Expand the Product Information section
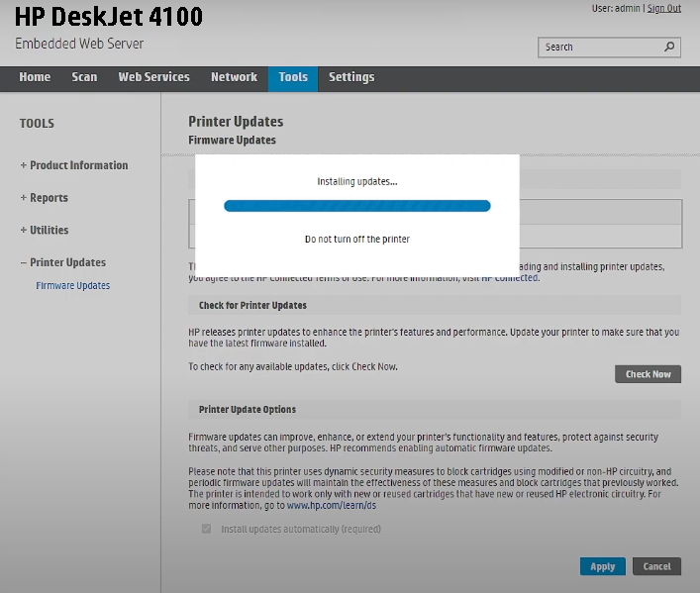This screenshot has height=593, width=700. pyautogui.click(x=74, y=165)
